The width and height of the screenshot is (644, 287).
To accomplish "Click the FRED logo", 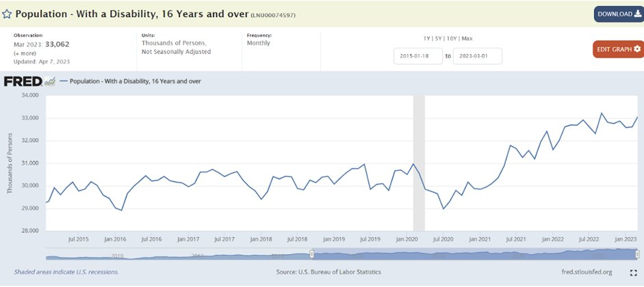I will (x=29, y=81).
